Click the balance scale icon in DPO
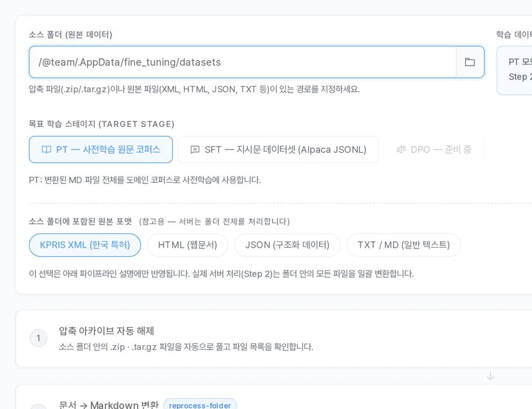 click(x=401, y=150)
